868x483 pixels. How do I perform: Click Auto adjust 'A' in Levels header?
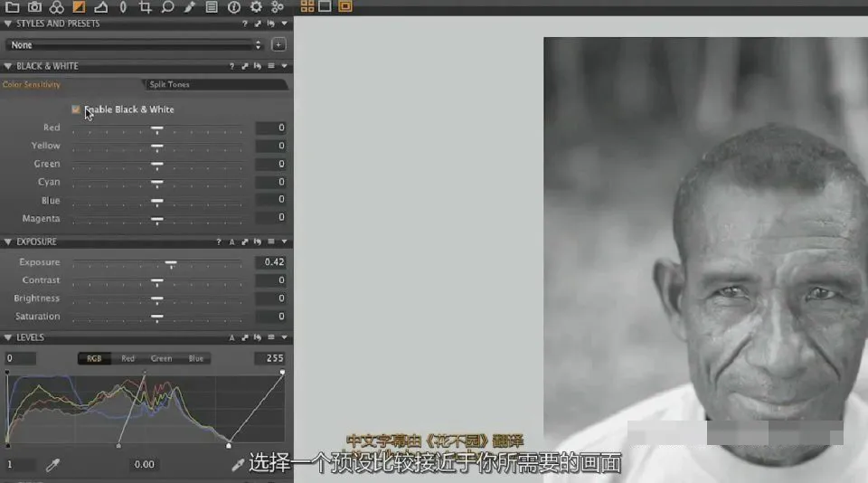(x=232, y=337)
